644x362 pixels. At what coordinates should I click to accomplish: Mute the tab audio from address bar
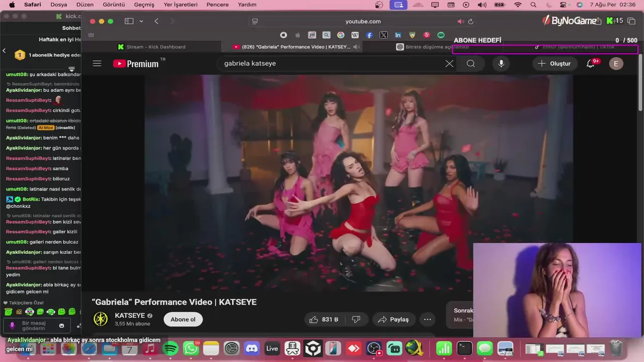pyautogui.click(x=460, y=21)
